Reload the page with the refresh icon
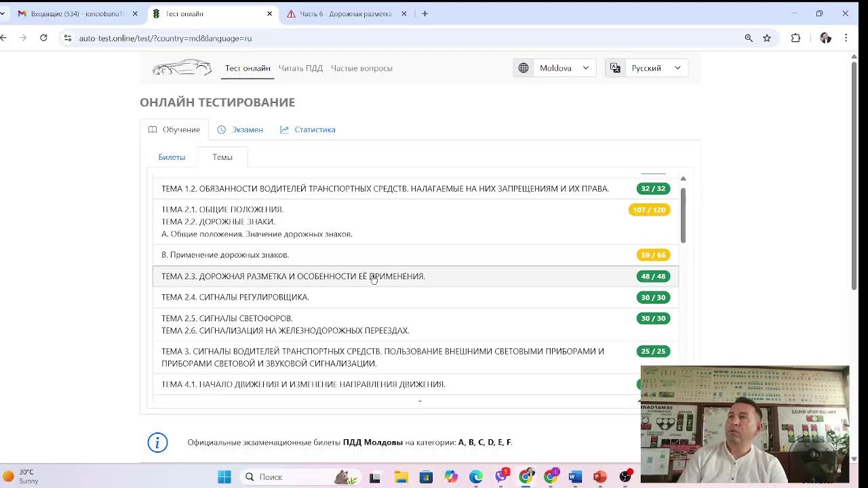Viewport: 868px width, 488px height. point(43,38)
